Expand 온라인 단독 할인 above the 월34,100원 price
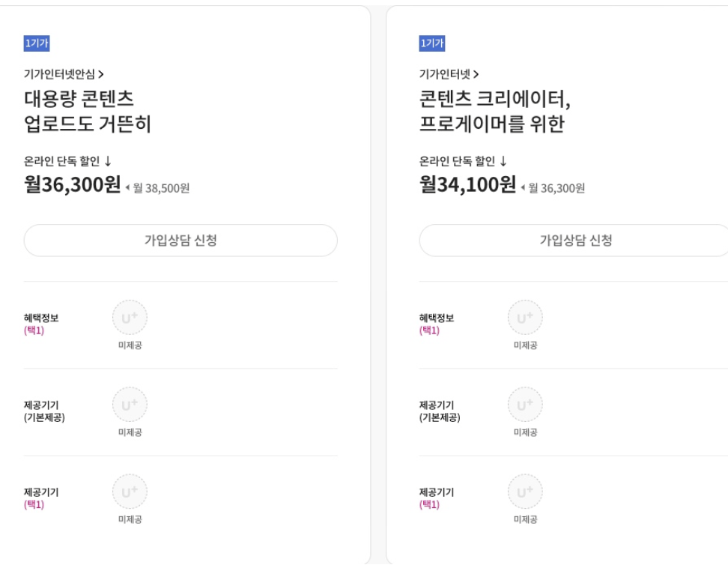728x565 pixels. [463, 161]
